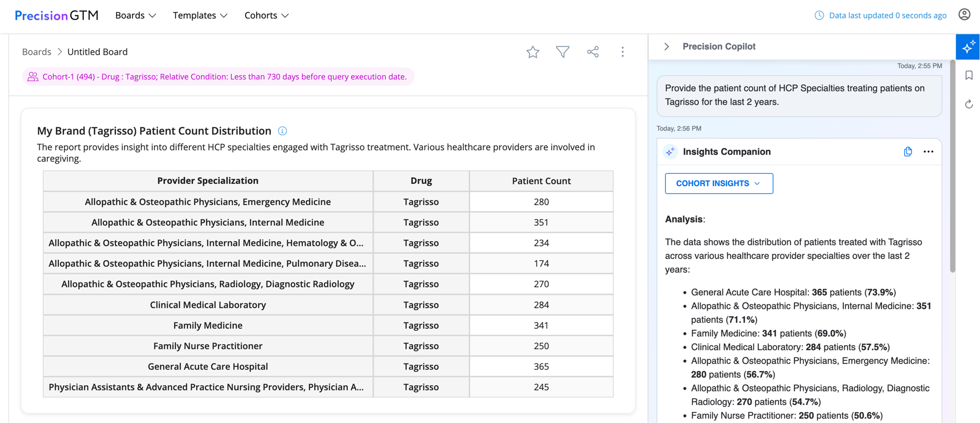Click the Patient Count column header
980x423 pixels.
pyautogui.click(x=541, y=181)
